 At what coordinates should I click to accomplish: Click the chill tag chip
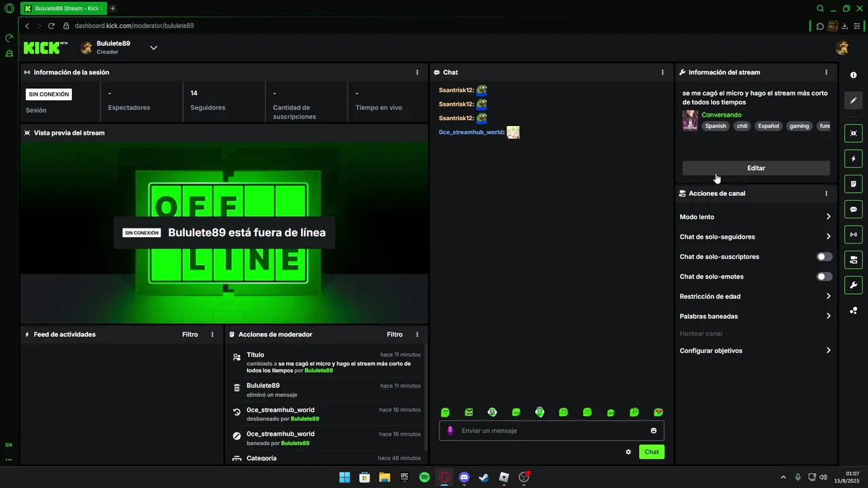(x=742, y=126)
